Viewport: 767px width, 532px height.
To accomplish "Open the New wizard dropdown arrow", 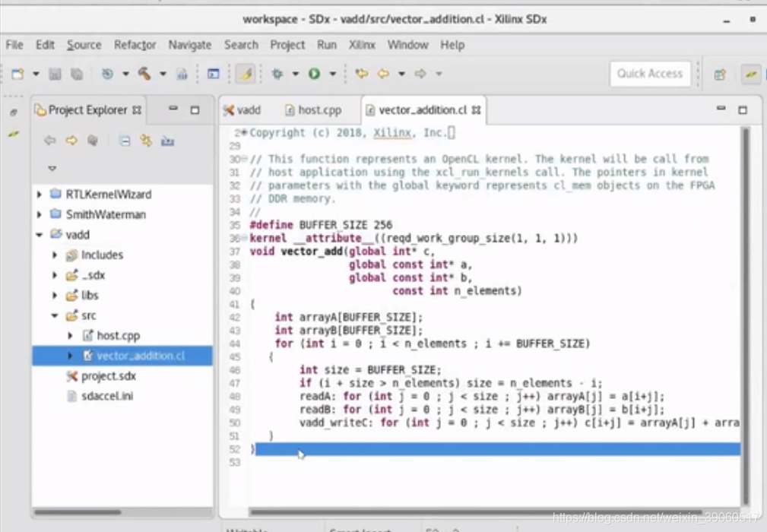I will click(x=36, y=74).
